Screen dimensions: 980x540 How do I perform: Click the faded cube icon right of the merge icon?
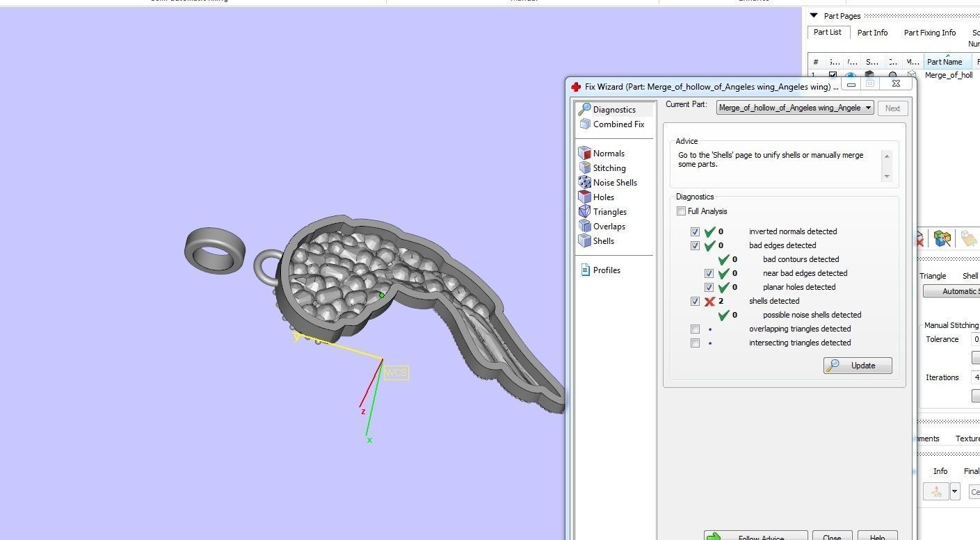969,238
